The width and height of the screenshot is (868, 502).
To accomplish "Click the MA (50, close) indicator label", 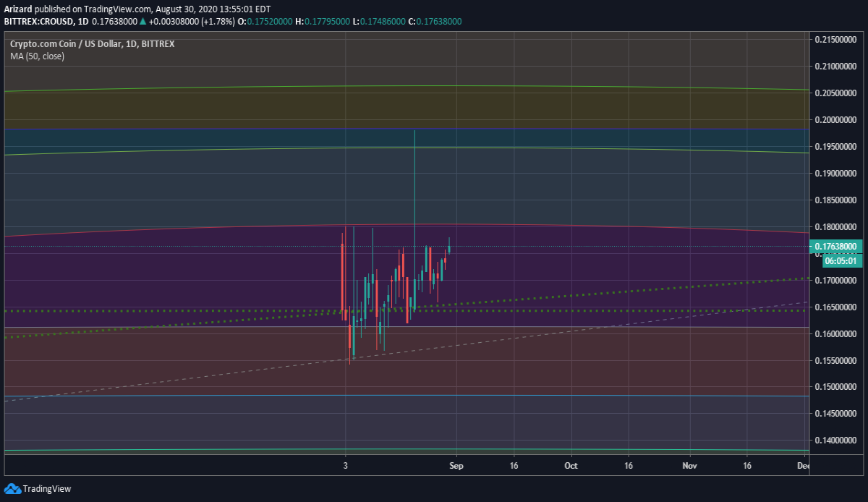I will click(37, 56).
